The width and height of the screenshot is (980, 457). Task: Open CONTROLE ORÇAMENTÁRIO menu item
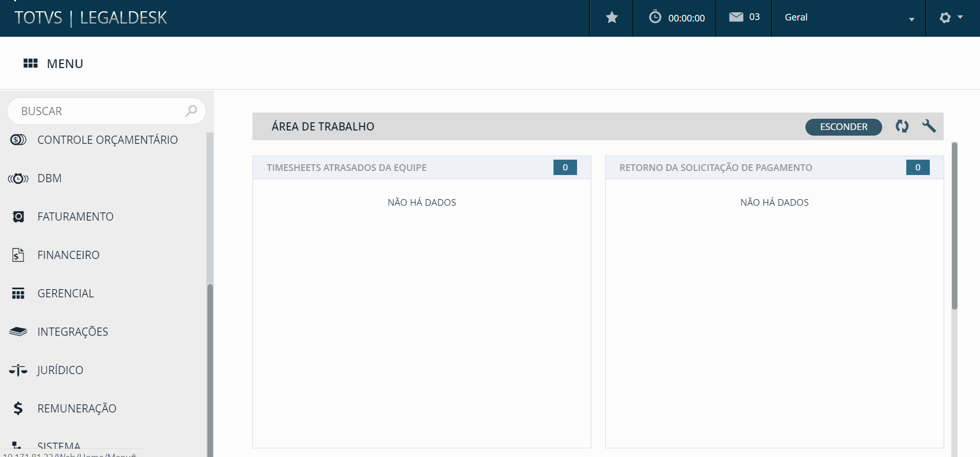(108, 140)
